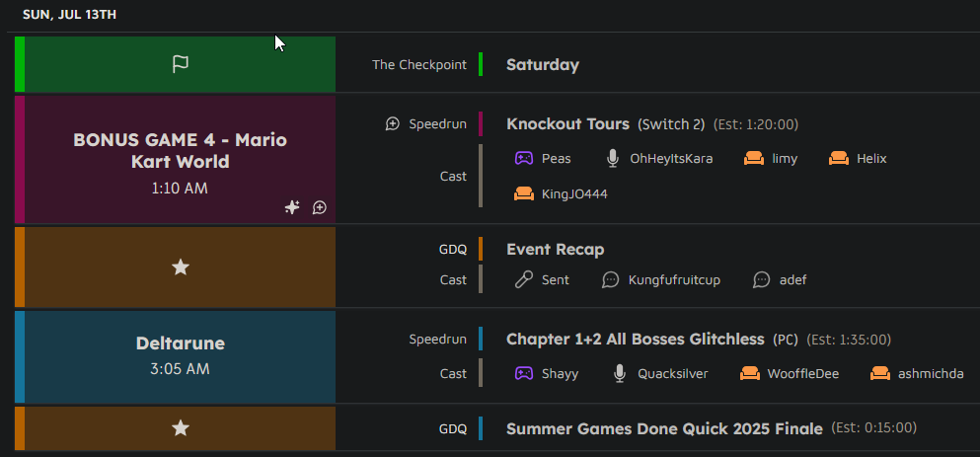The width and height of the screenshot is (980, 457).
Task: Click the handheld mic icon next to Sent
Action: pos(524,279)
